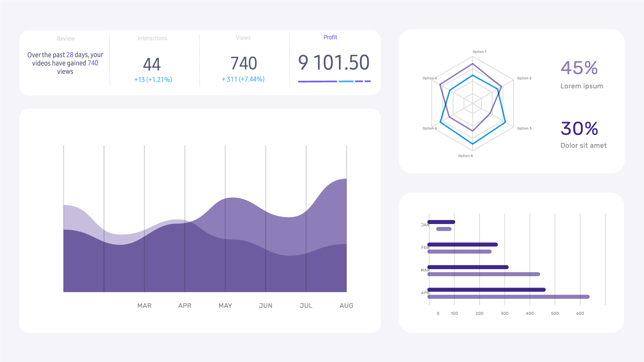This screenshot has width=644, height=362.
Task: Click the JUL label on area chart
Action: pos(306,306)
